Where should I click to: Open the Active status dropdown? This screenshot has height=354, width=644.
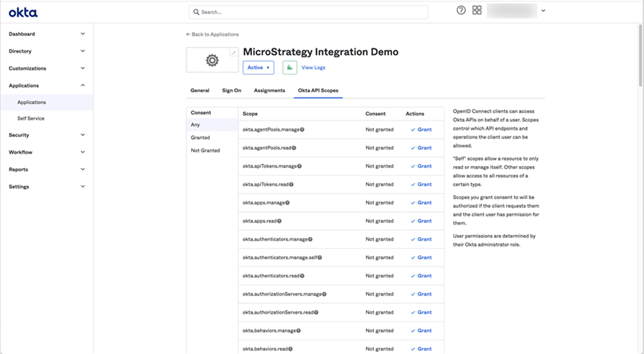point(258,67)
